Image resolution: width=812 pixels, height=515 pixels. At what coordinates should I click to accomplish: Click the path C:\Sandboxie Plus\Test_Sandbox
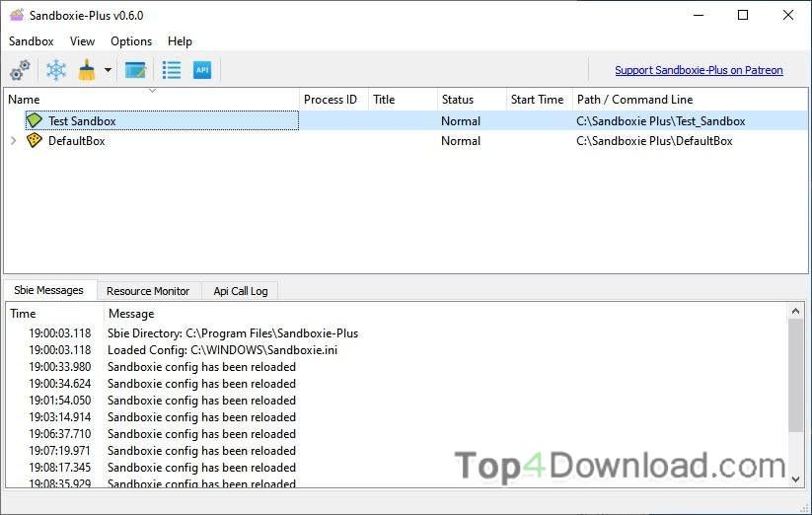click(660, 121)
